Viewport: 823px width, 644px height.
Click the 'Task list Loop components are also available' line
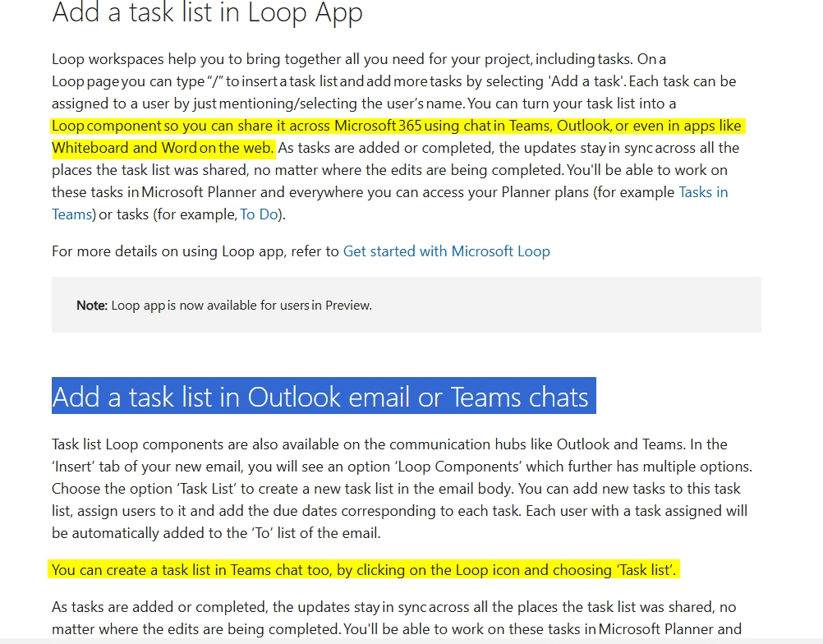389,444
